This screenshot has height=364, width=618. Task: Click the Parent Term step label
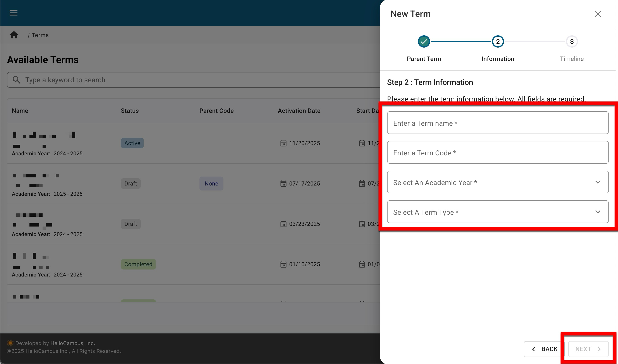coord(424,59)
